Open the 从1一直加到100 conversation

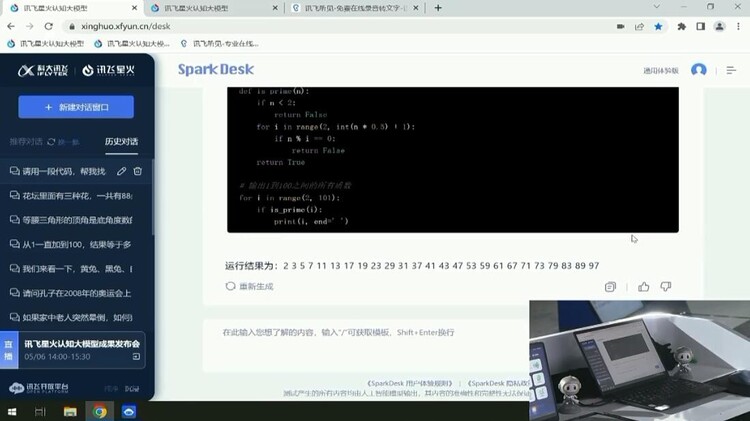72,244
